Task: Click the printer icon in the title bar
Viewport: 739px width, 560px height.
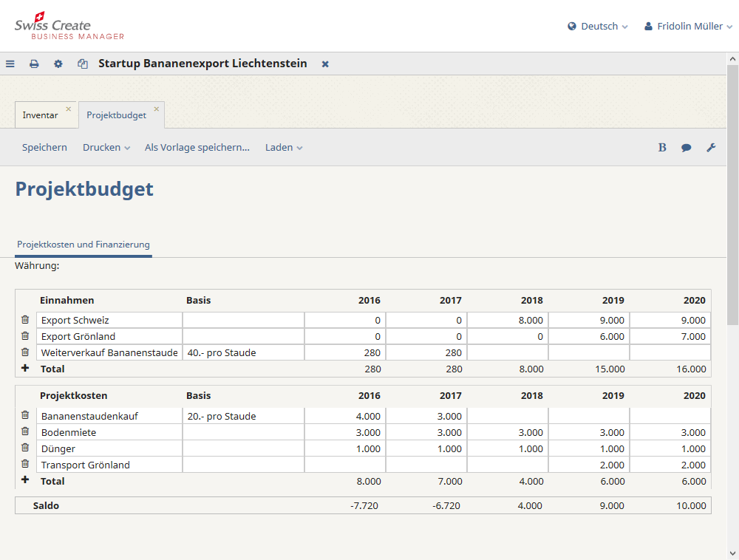Action: click(34, 64)
